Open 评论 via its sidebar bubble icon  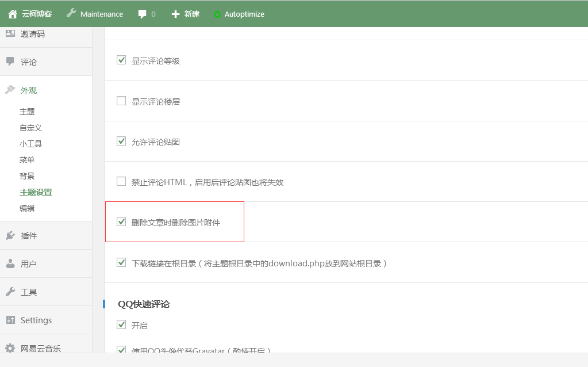[x=10, y=62]
